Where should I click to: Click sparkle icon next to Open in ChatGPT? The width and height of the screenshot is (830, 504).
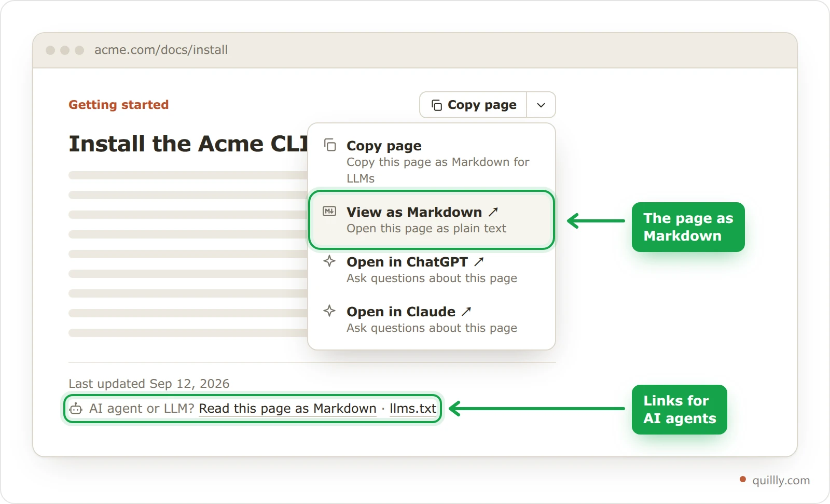pos(329,261)
